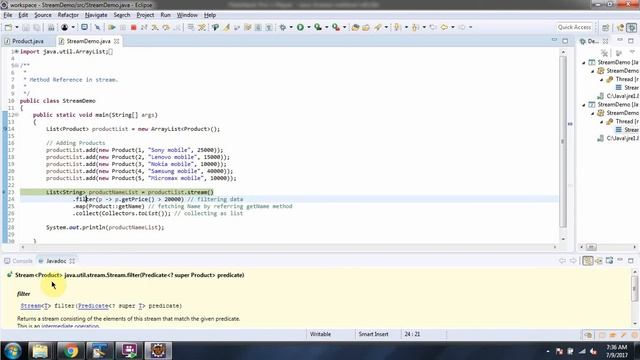This screenshot has height=360, width=640.
Task: Click the fold toggle at line 12
Action: (17, 115)
